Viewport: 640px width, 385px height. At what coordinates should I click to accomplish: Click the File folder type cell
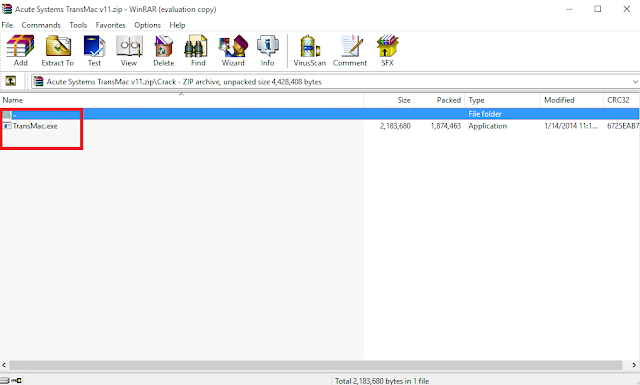(x=484, y=114)
